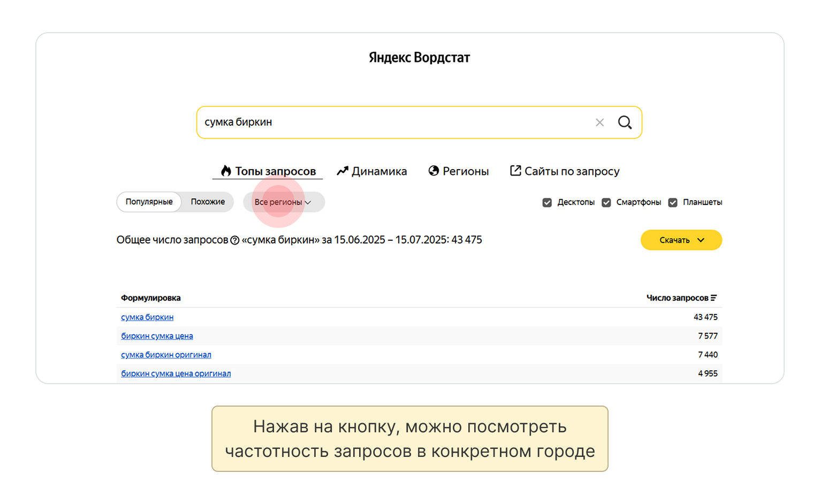This screenshot has width=820, height=504.
Task: Click the magnifier search icon
Action: [x=625, y=123]
